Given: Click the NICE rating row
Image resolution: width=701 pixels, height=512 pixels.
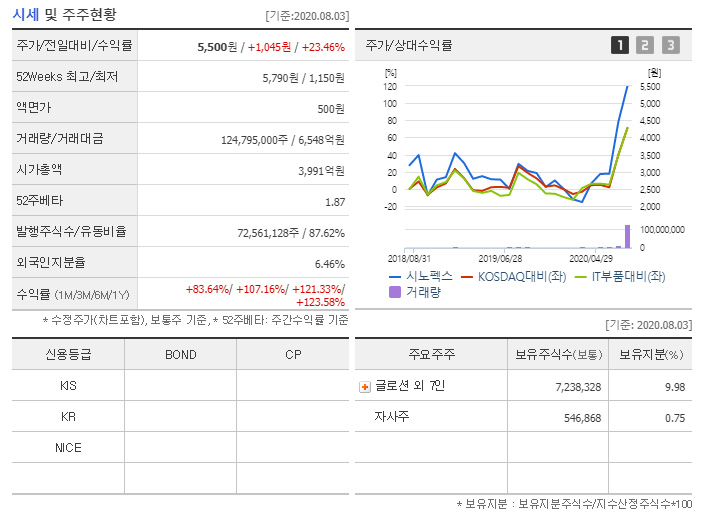Looking at the screenshot, I should coord(181,447).
